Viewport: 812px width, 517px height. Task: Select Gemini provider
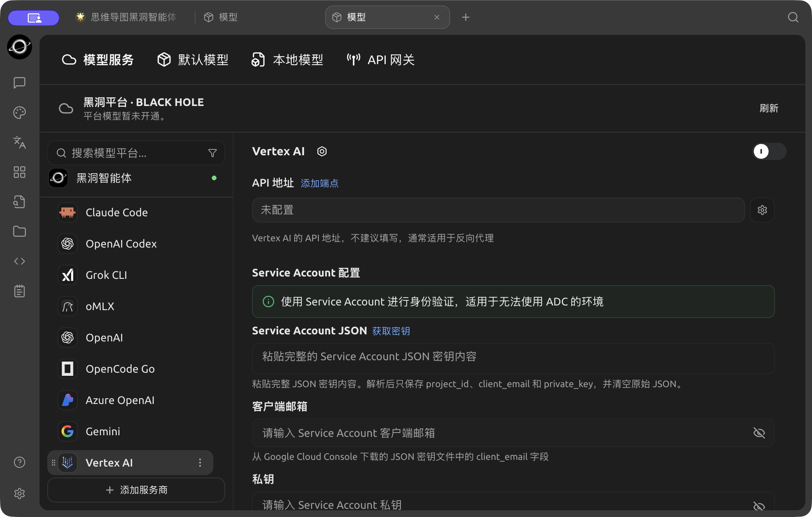click(131, 431)
